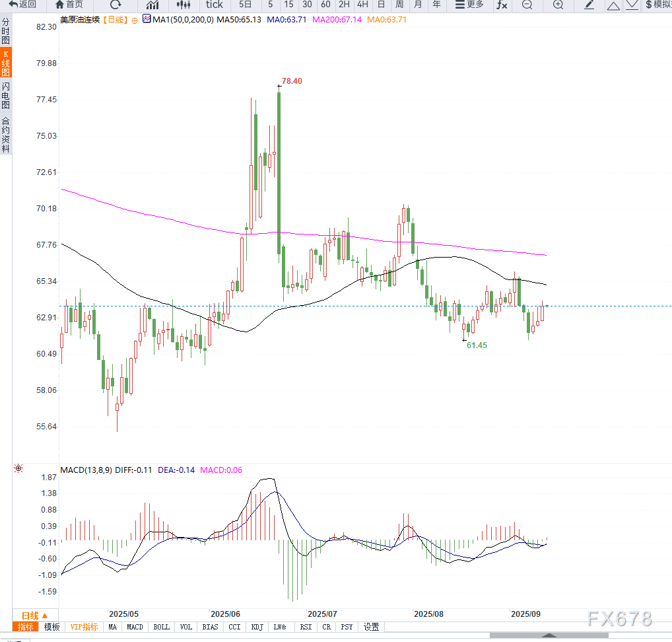Switch to 闪电图 side tab
This screenshot has height=642, width=672.
5,96
